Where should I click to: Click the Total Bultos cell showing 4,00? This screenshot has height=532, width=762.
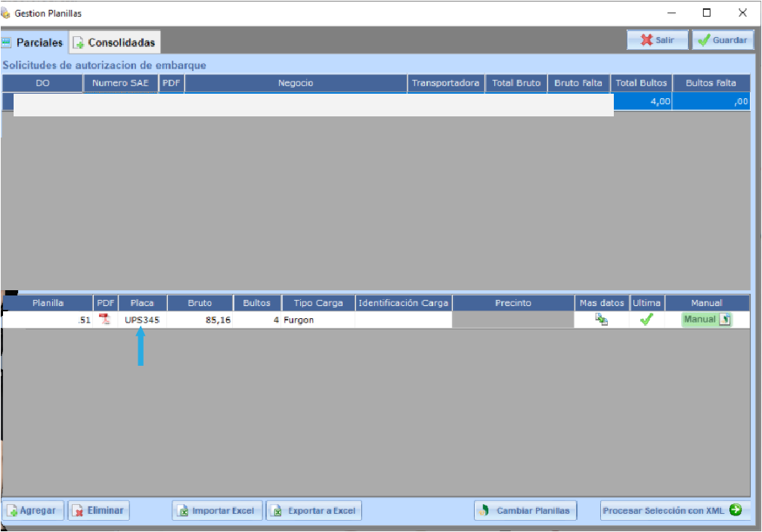point(641,101)
